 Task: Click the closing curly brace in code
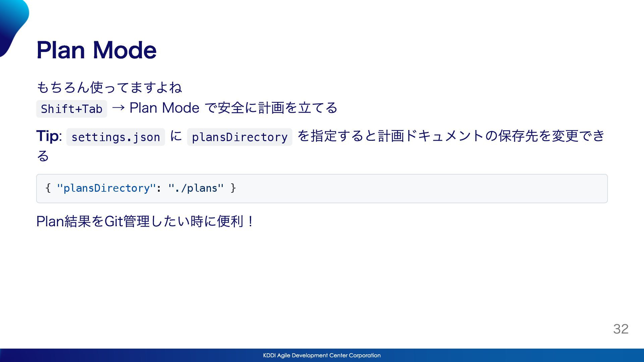[233, 188]
